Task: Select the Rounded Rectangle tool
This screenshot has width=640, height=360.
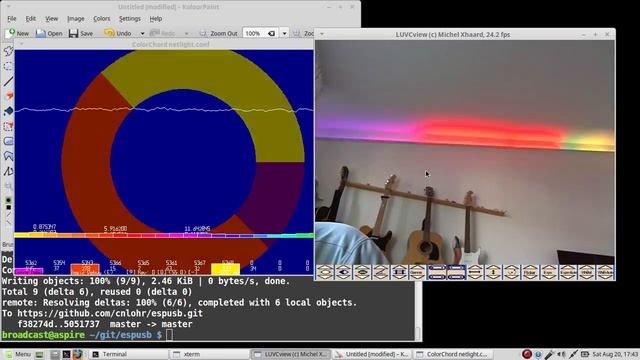Action: pos(8,141)
